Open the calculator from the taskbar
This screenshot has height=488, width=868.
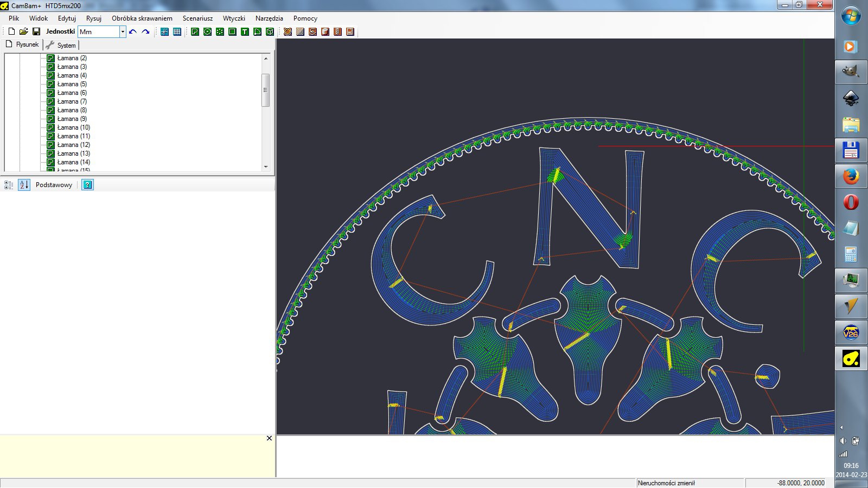tap(851, 254)
